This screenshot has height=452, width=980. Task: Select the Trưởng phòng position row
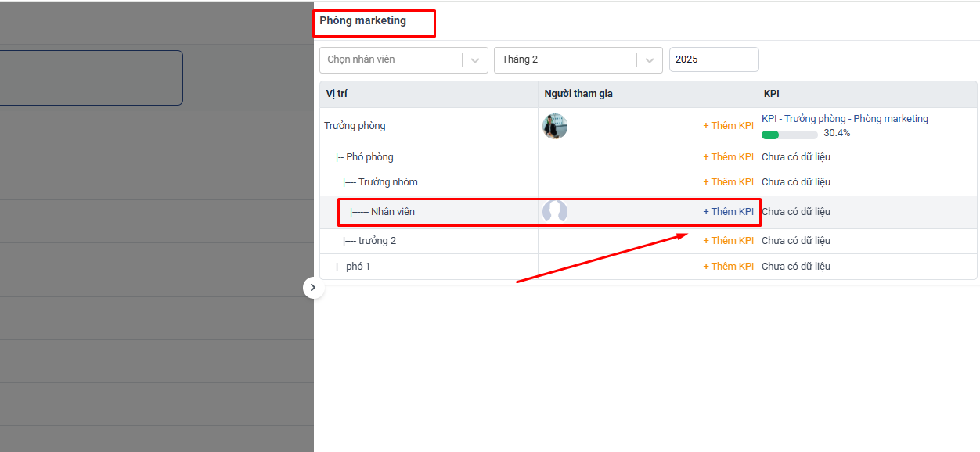coord(355,126)
